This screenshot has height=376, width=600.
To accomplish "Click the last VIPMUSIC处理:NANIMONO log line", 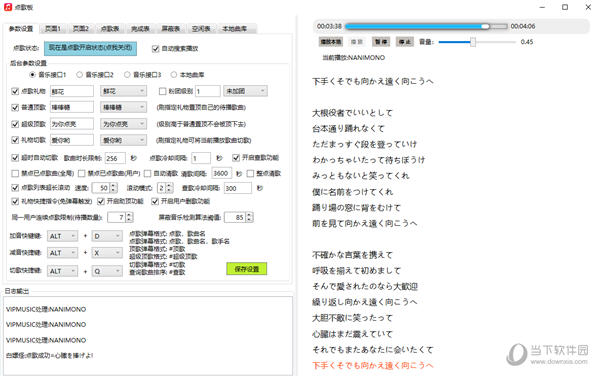I will (x=46, y=340).
